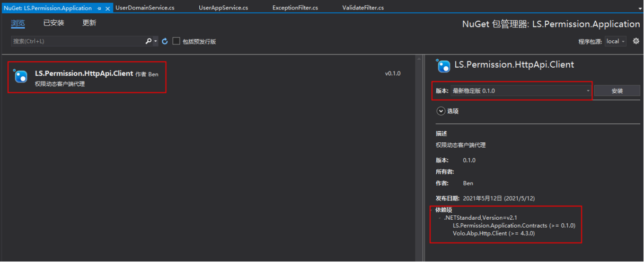The image size is (644, 262).
Task: Expand the options (选项) section
Action: 447,111
